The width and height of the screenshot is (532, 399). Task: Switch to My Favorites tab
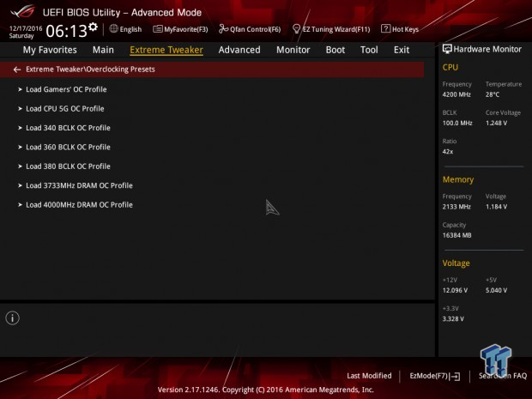[x=50, y=50]
